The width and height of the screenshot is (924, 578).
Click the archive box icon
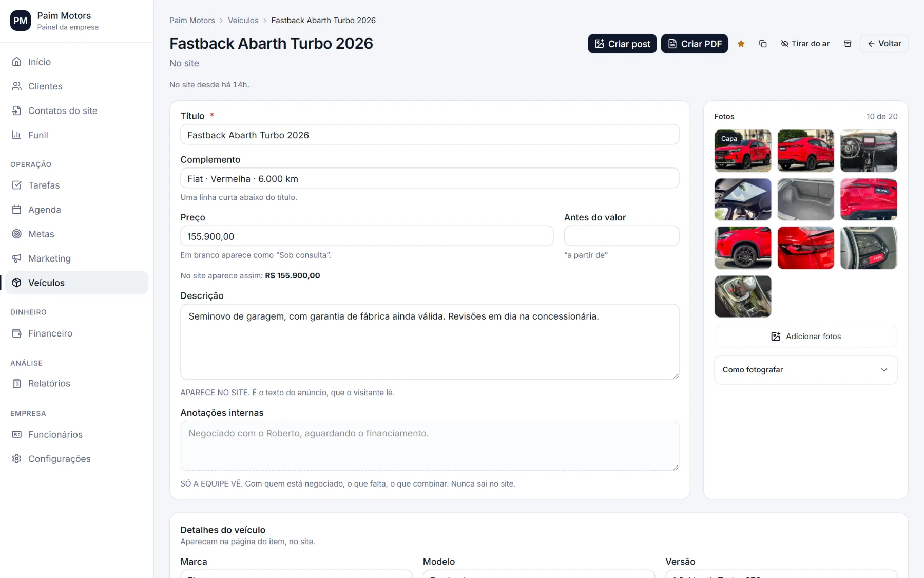point(848,44)
